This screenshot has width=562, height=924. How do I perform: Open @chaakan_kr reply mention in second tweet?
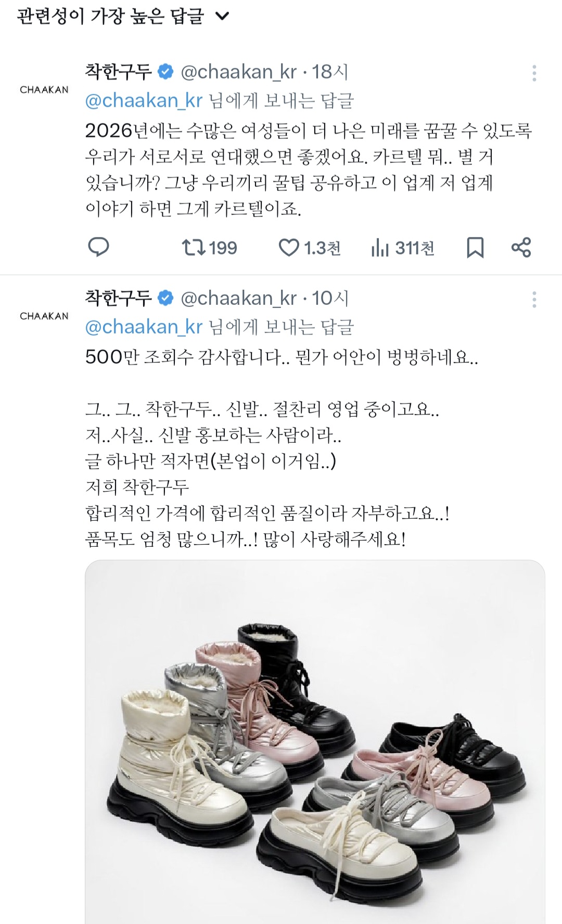pos(144,327)
